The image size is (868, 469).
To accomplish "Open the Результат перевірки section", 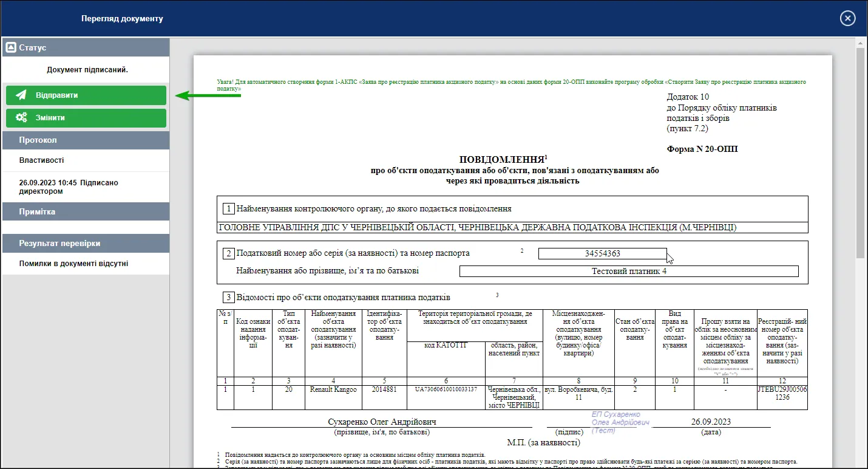I will tap(86, 243).
